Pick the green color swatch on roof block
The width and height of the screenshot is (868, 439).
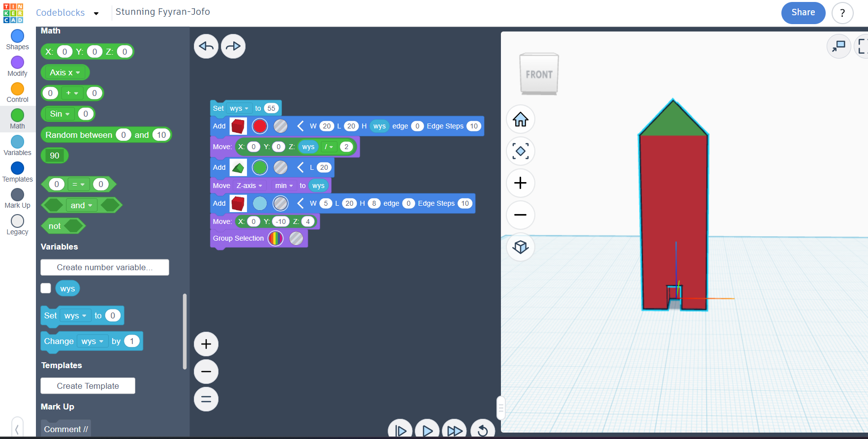click(260, 168)
